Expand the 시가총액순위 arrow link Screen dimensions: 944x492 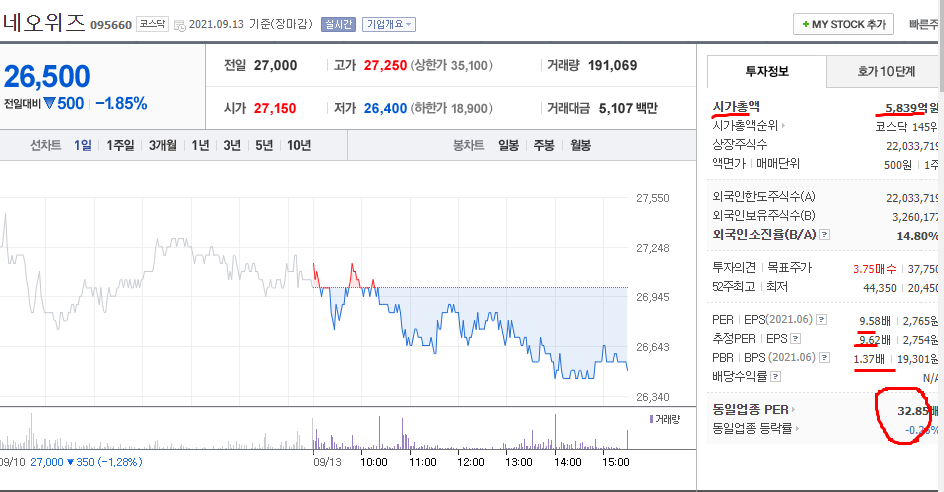click(783, 126)
